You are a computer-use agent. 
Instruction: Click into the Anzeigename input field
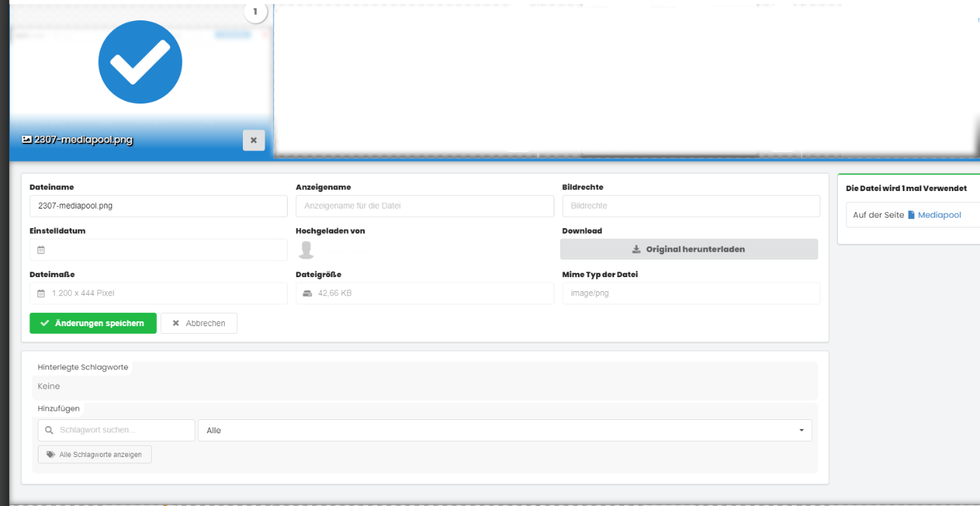(x=425, y=206)
